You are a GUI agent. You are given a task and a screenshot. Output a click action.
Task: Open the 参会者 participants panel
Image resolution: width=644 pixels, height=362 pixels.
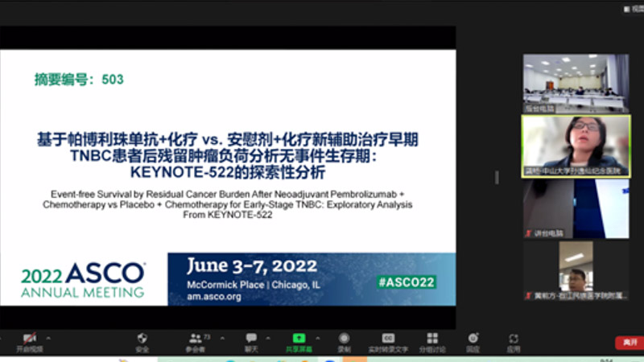click(196, 343)
